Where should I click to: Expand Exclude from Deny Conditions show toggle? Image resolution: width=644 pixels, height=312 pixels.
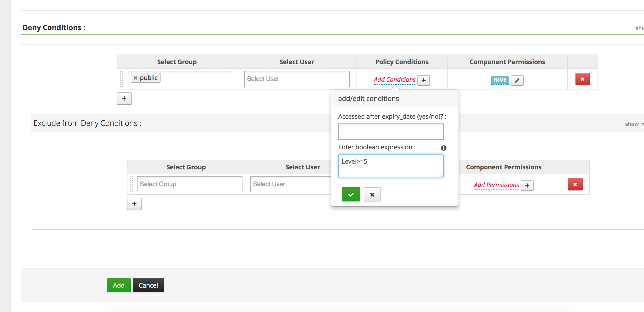point(633,124)
